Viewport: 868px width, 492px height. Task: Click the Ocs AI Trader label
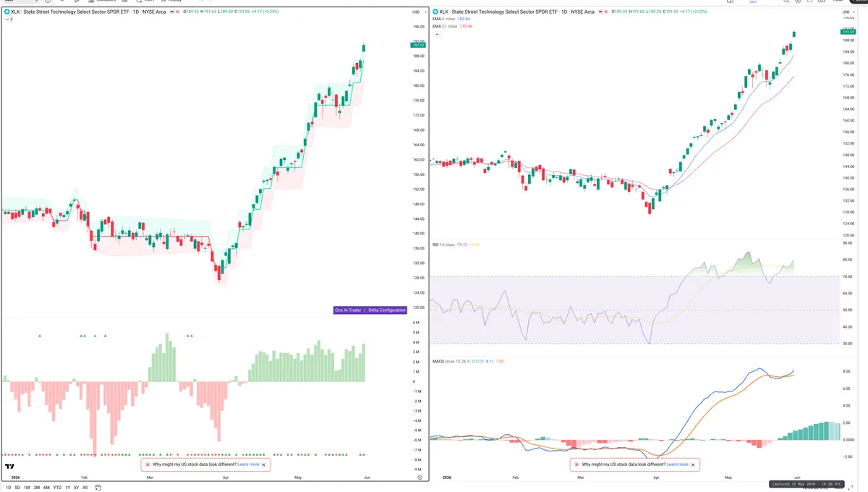pyautogui.click(x=349, y=310)
